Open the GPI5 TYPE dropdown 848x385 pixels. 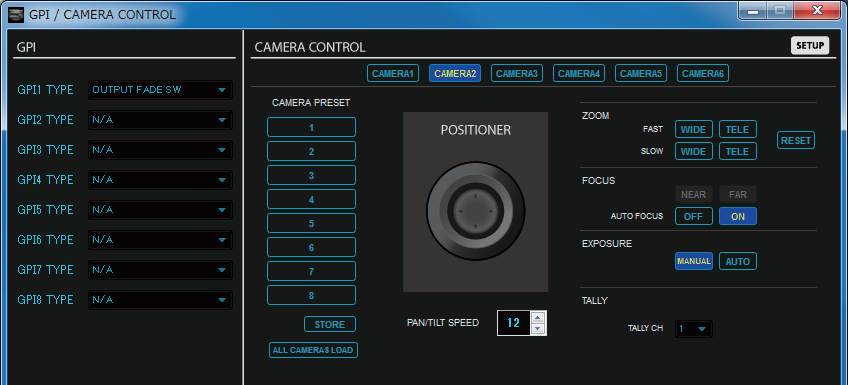(160, 210)
